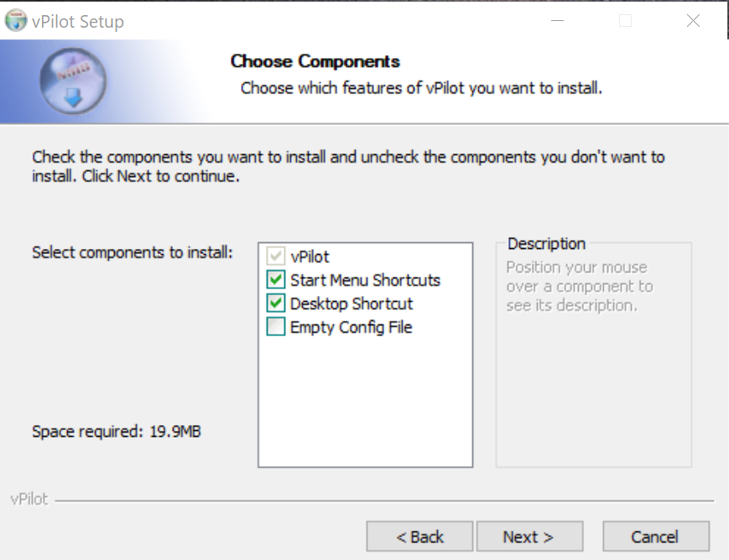This screenshot has height=560, width=729.
Task: Cancel the vPilot installation
Action: point(655,537)
